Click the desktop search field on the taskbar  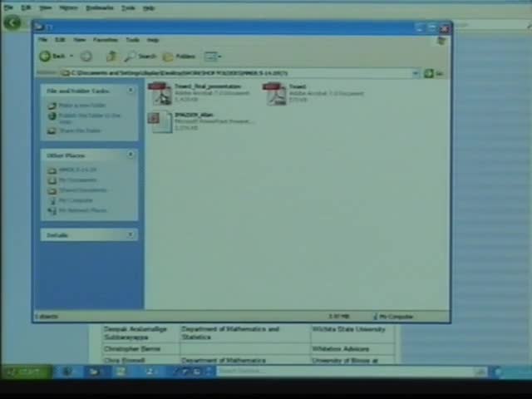coord(346,372)
